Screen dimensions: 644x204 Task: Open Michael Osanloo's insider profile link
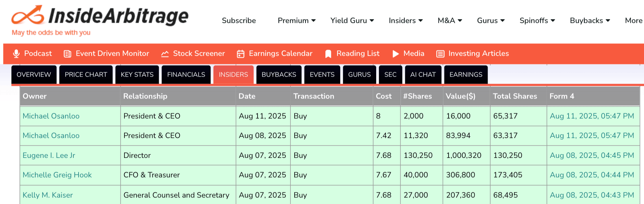(x=51, y=116)
